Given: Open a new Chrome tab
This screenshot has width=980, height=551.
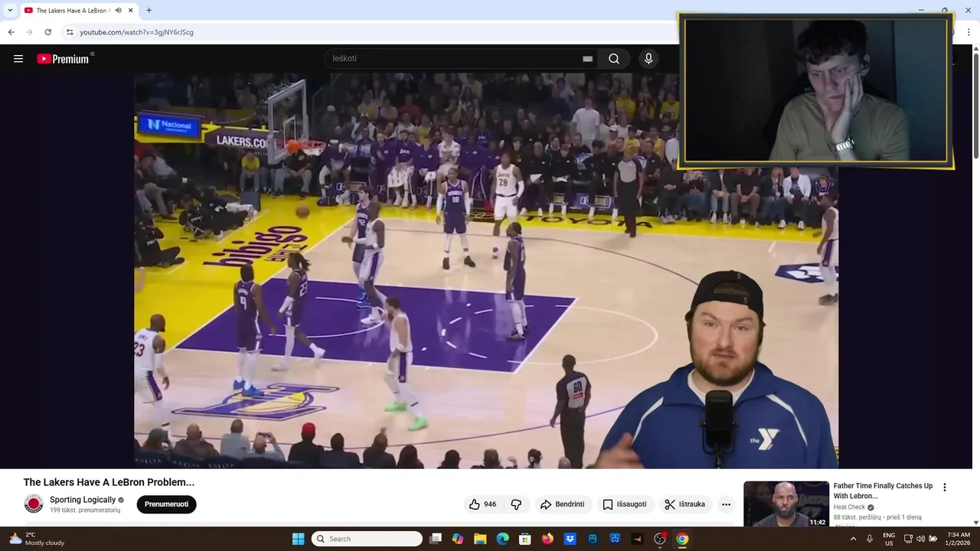Looking at the screenshot, I should pos(149,11).
